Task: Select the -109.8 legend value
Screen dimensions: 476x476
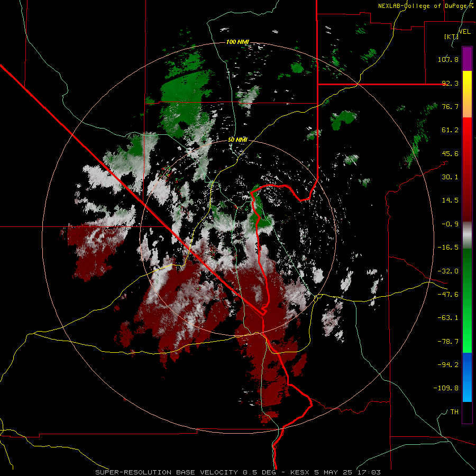Action: point(446,388)
